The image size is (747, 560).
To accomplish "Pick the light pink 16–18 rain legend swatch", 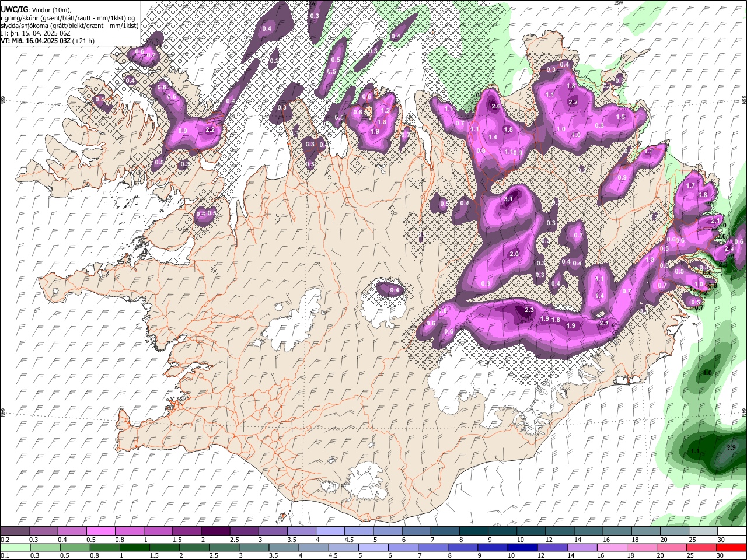I will click(x=612, y=548).
